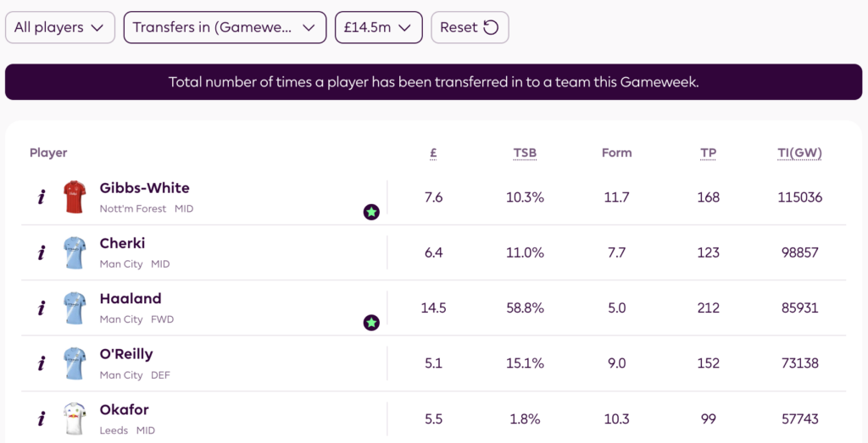
Task: Sort by the TSB column header
Action: [525, 153]
